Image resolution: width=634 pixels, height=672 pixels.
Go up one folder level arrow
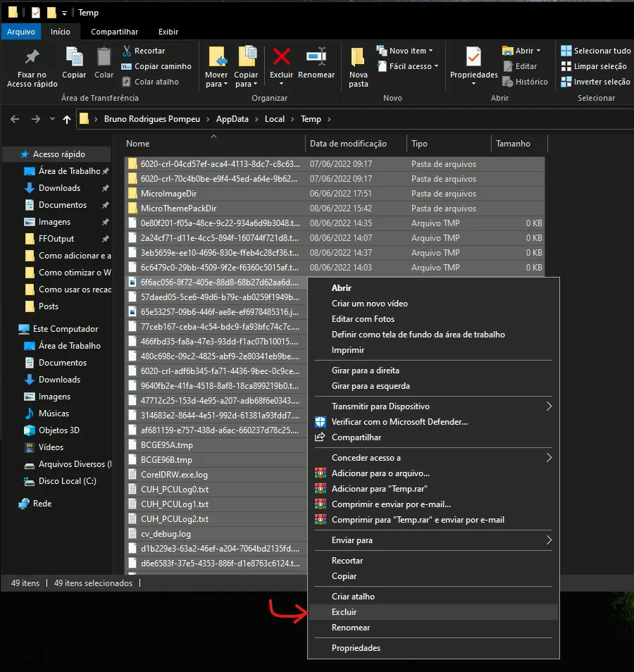(67, 119)
